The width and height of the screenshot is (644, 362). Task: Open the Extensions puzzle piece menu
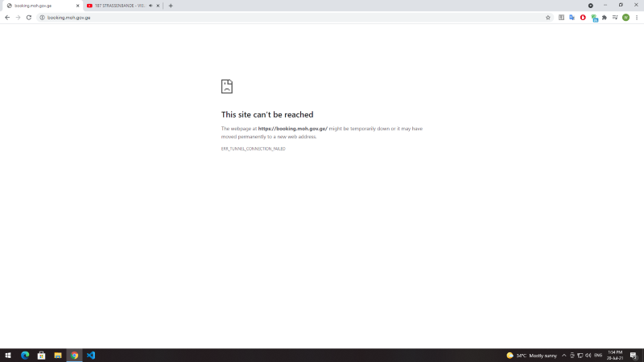(605, 18)
